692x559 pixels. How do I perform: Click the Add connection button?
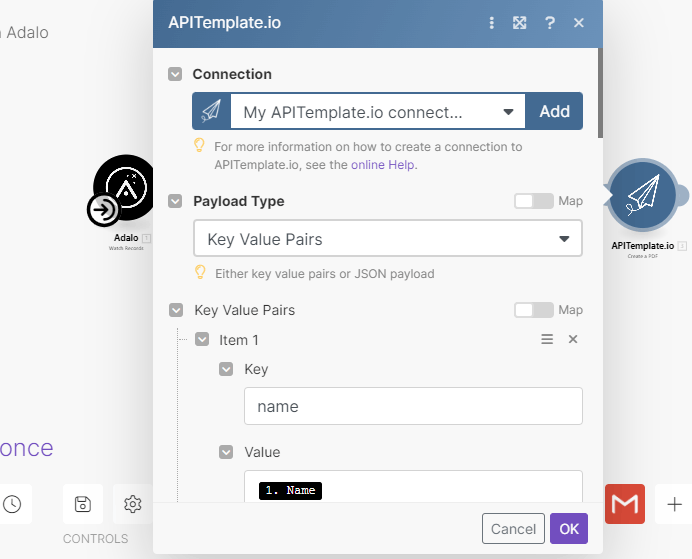(x=554, y=111)
